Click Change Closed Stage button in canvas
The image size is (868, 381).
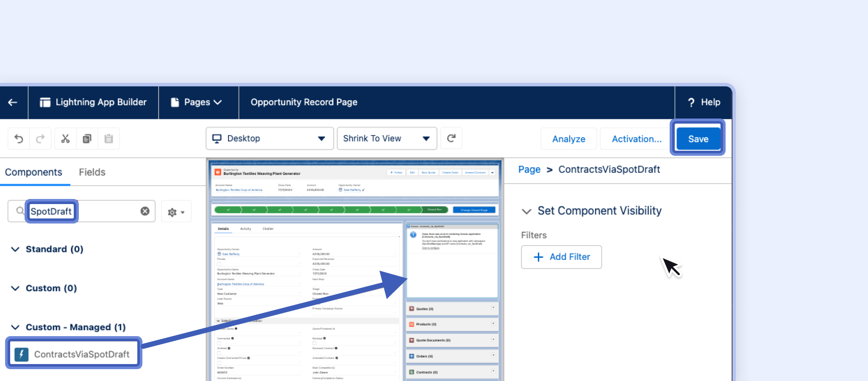tap(474, 210)
